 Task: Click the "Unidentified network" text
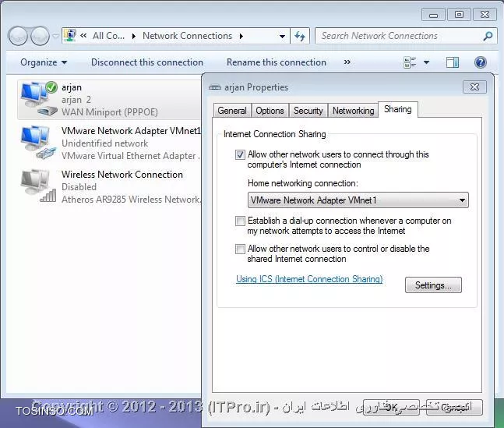point(105,143)
